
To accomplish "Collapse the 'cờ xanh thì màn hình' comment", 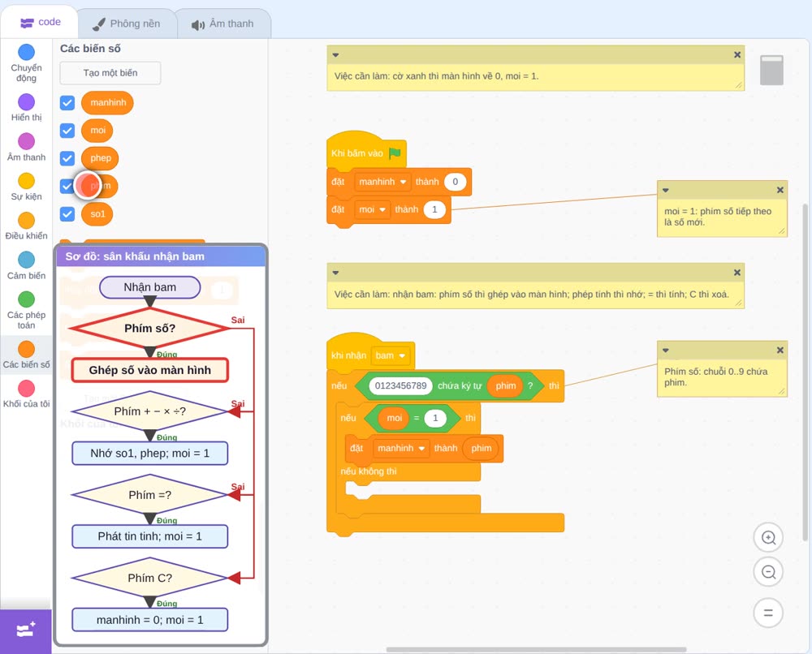I will (x=335, y=55).
